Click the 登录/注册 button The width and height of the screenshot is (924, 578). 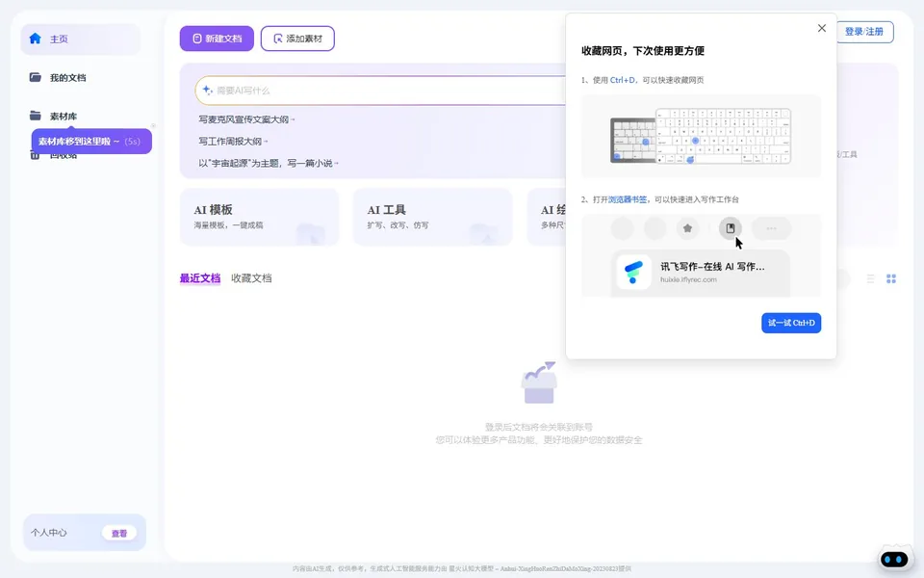click(864, 31)
